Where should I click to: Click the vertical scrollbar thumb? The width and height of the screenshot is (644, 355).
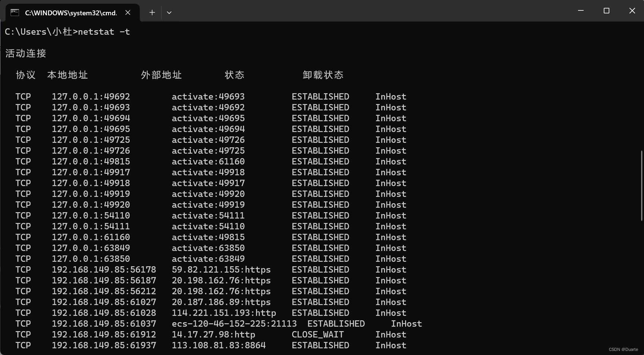[641, 185]
